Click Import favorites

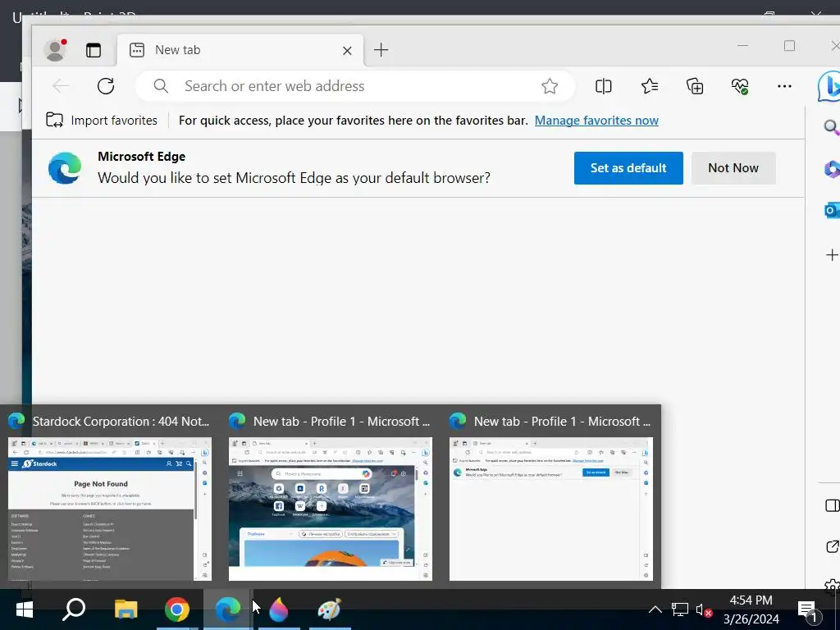click(x=102, y=120)
